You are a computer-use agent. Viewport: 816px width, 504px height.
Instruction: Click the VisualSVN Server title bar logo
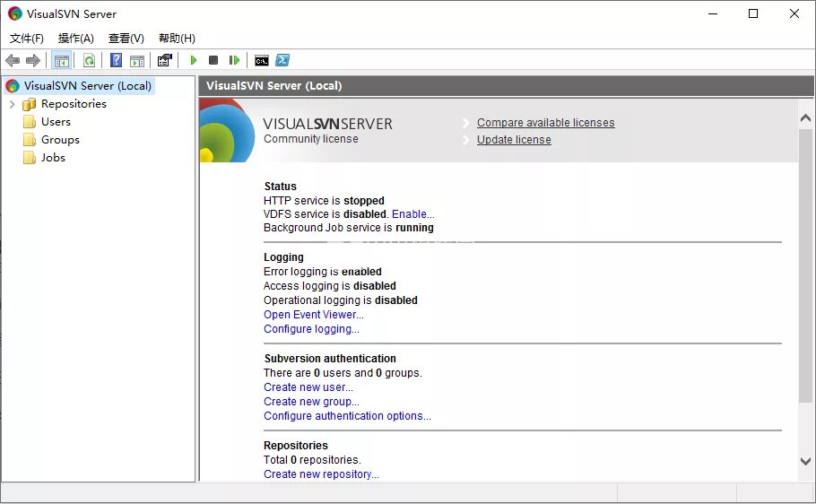click(15, 13)
